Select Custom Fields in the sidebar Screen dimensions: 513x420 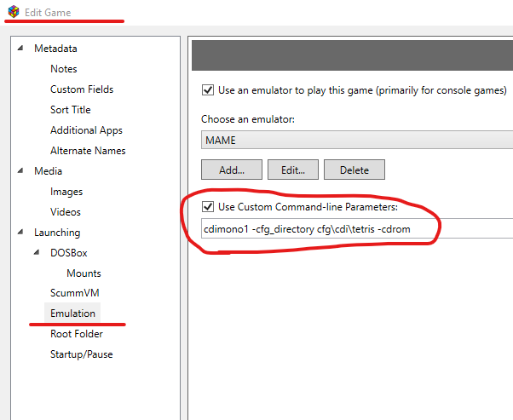[x=82, y=89]
